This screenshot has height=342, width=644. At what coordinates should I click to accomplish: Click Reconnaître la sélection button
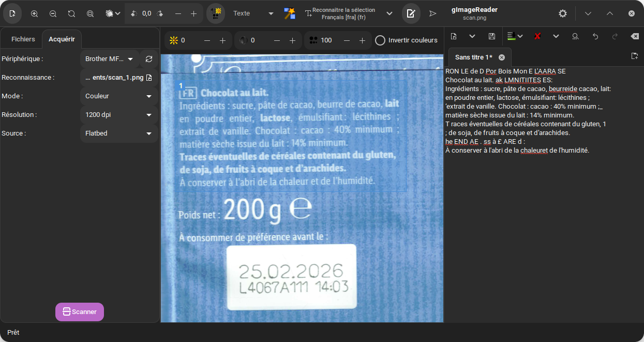point(342,13)
